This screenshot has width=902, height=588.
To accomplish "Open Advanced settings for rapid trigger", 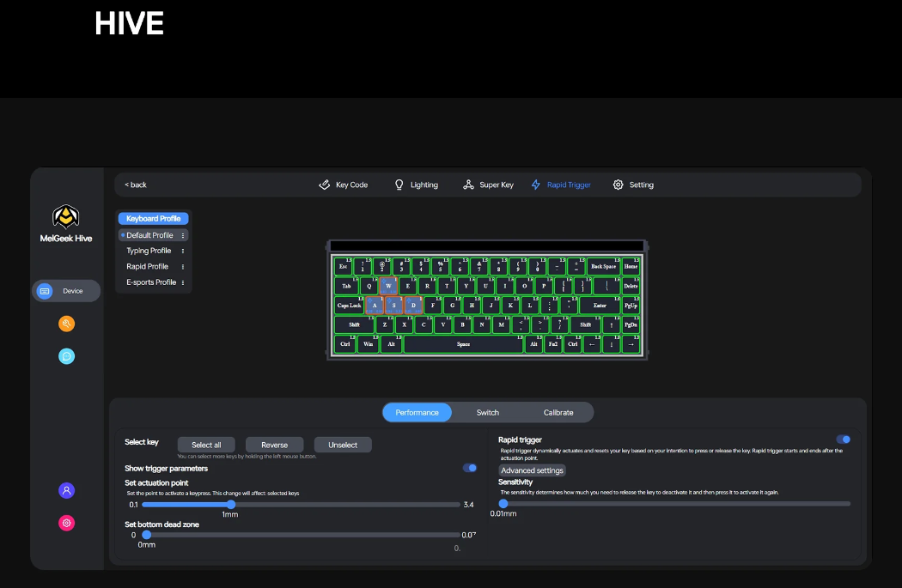I will coord(532,470).
